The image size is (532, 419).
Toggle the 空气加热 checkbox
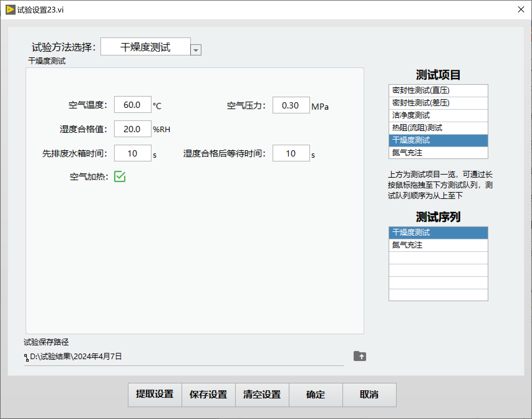[x=120, y=176]
